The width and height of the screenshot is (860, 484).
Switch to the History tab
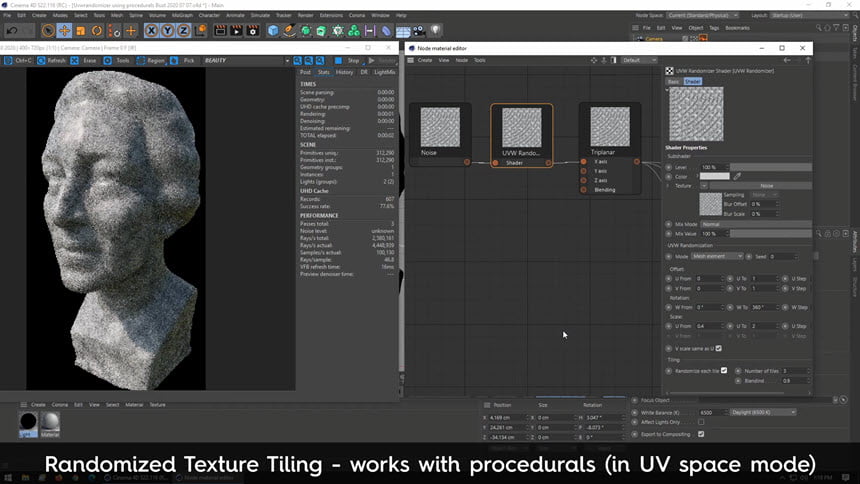click(344, 72)
